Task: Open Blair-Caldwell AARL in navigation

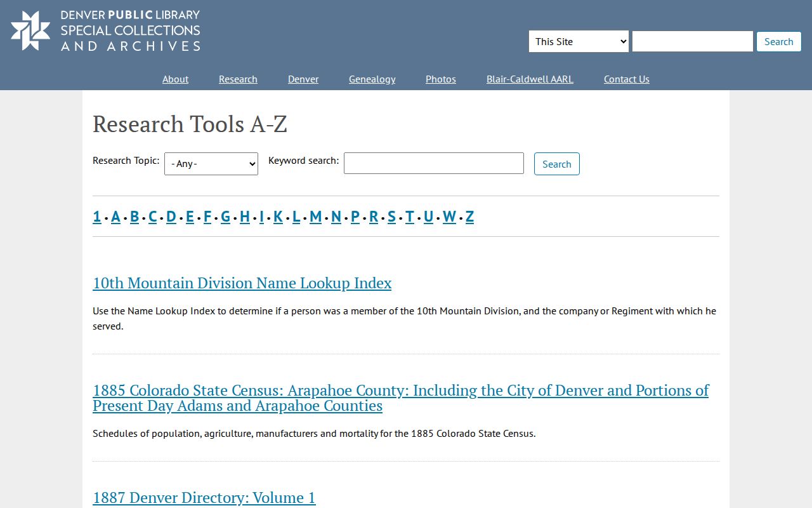Action: point(530,79)
